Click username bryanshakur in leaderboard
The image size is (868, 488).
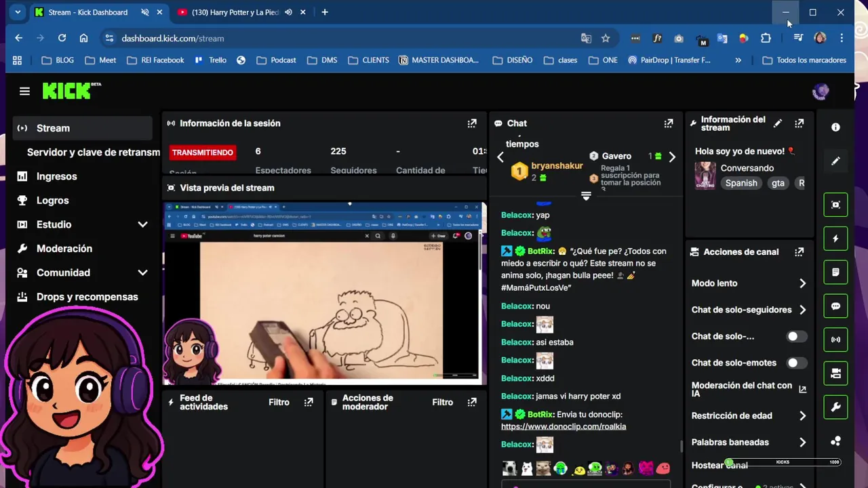pyautogui.click(x=557, y=165)
